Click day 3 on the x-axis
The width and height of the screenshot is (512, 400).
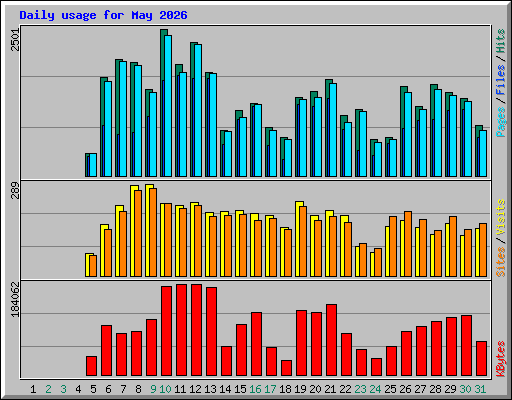(x=63, y=389)
